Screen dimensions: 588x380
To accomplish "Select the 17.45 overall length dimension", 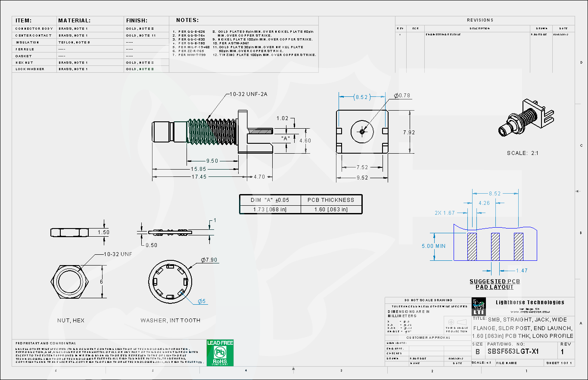I will coord(199,176).
